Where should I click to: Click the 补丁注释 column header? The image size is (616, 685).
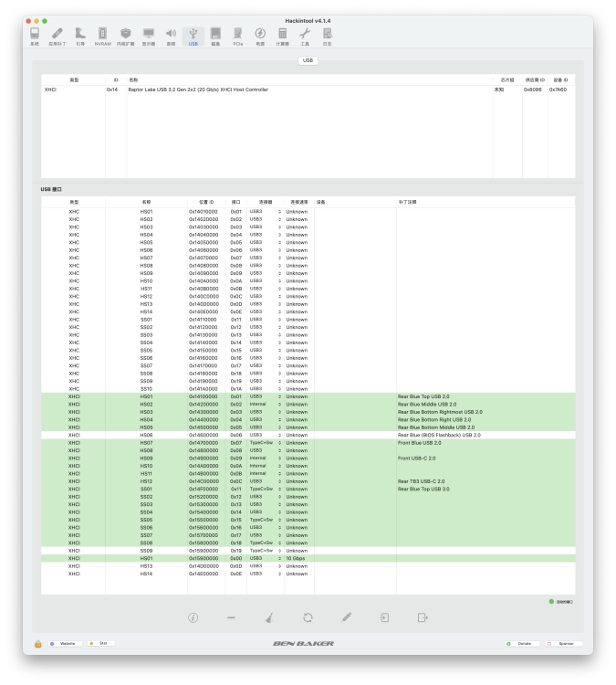tap(485, 202)
